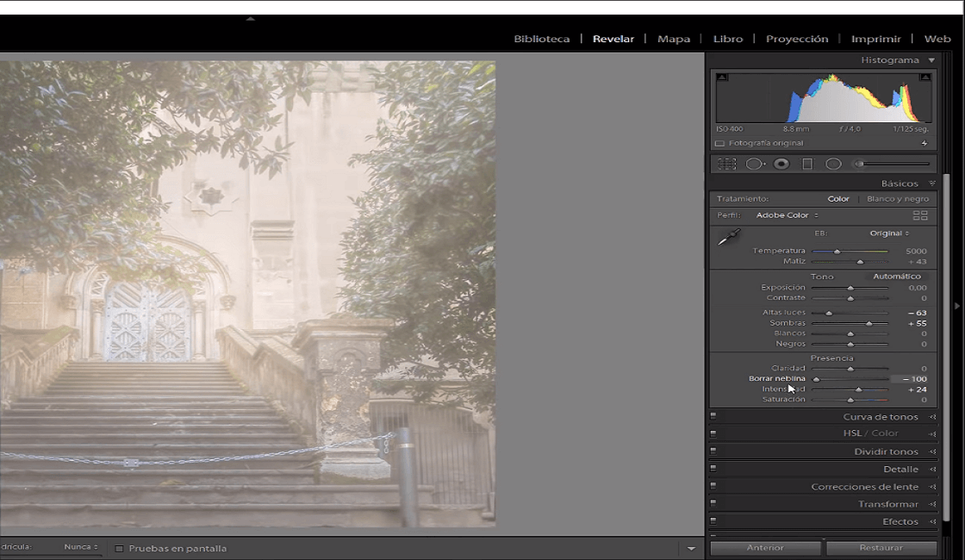Open the EB Original white balance dropdown
This screenshot has width=965, height=560.
click(889, 233)
